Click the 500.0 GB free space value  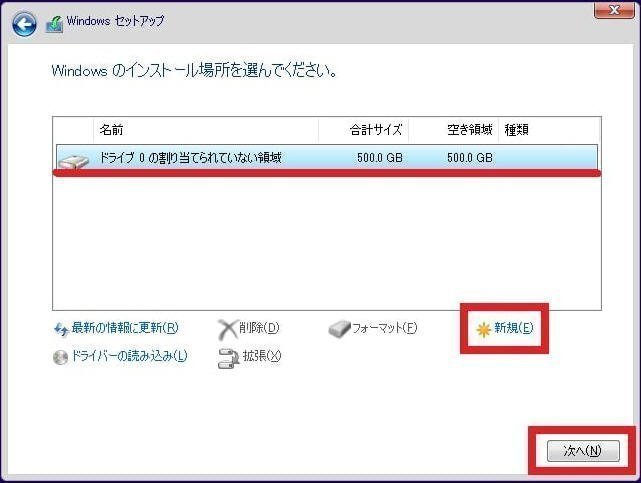point(470,158)
